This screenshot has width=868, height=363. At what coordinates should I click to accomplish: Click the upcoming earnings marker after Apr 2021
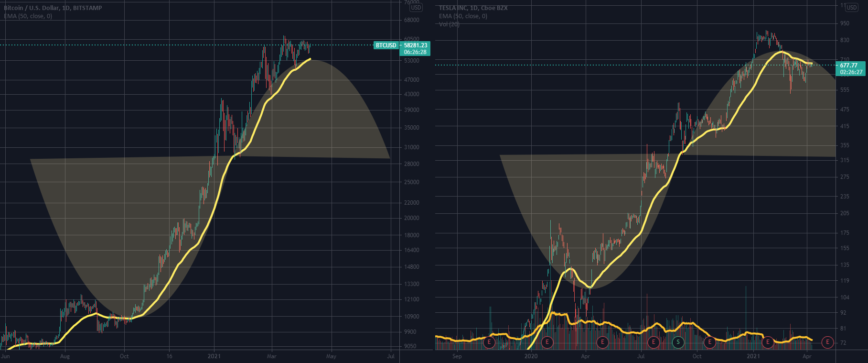click(827, 342)
